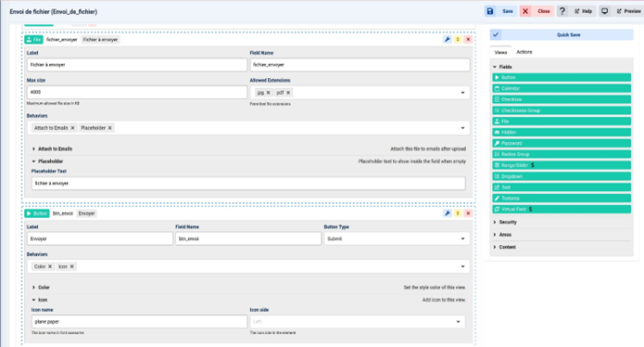Open wrench settings for btn_envoi button field

(448, 213)
